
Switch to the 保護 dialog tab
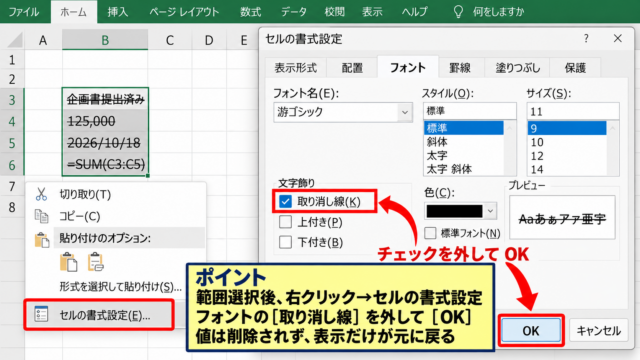(575, 68)
